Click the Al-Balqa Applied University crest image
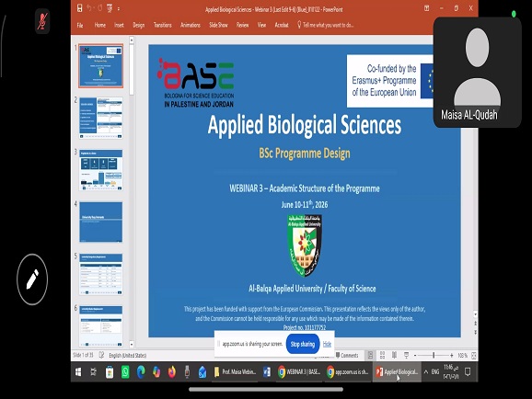Image resolution: width=532 pixels, height=399 pixels. coord(305,245)
